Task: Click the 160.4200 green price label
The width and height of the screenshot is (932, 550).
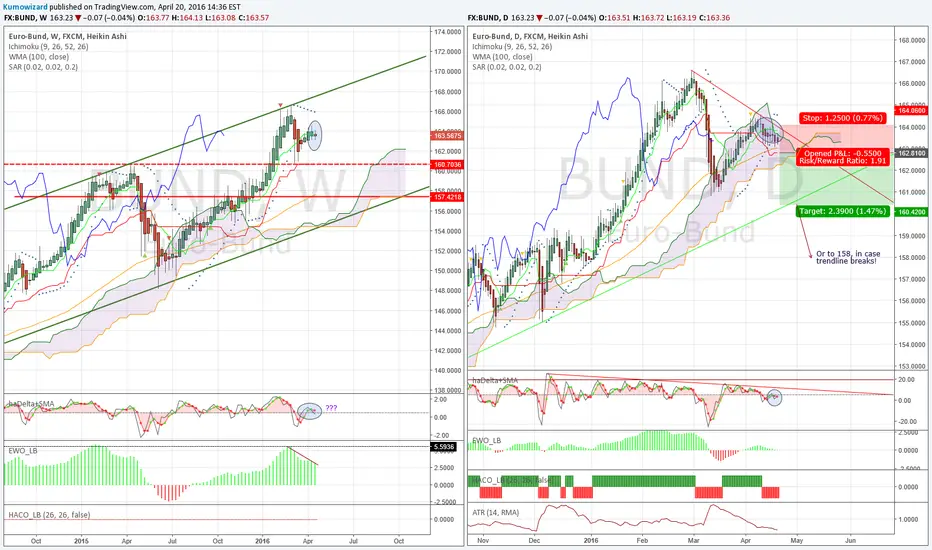Action: click(x=911, y=212)
